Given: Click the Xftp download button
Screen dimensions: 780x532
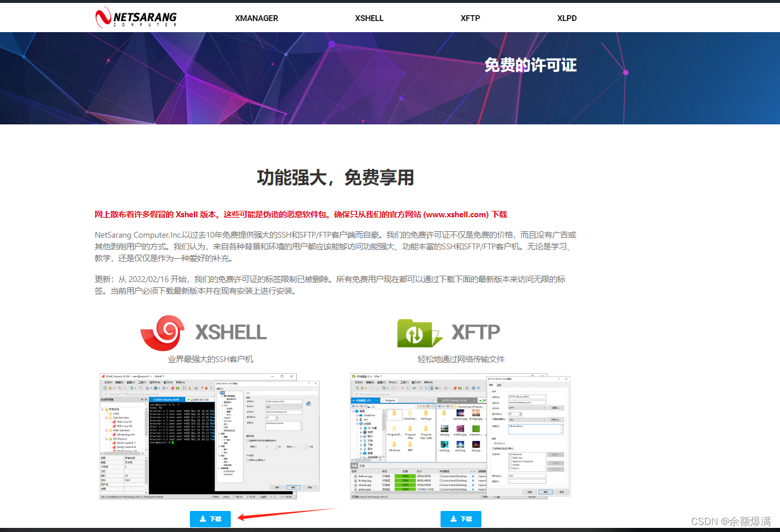Looking at the screenshot, I should click(x=461, y=519).
